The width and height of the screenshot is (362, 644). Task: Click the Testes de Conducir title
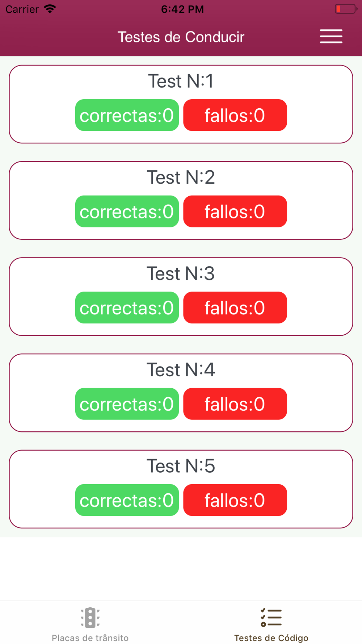(181, 37)
